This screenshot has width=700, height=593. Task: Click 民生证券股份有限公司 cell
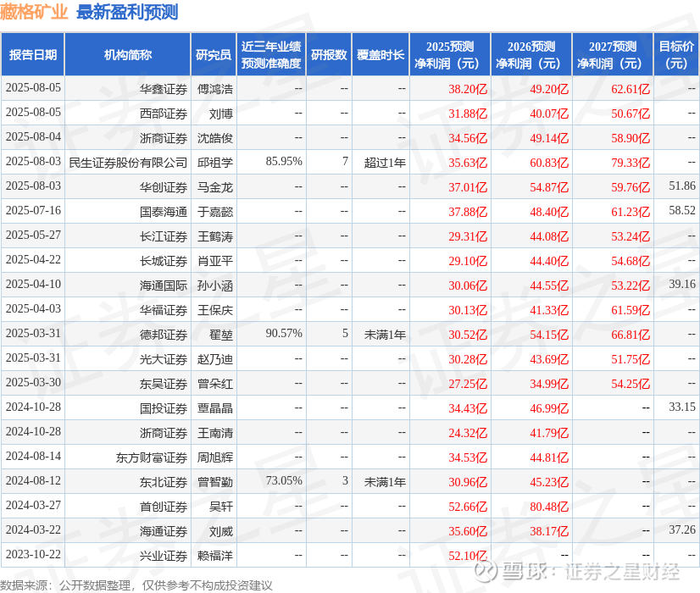click(x=128, y=163)
